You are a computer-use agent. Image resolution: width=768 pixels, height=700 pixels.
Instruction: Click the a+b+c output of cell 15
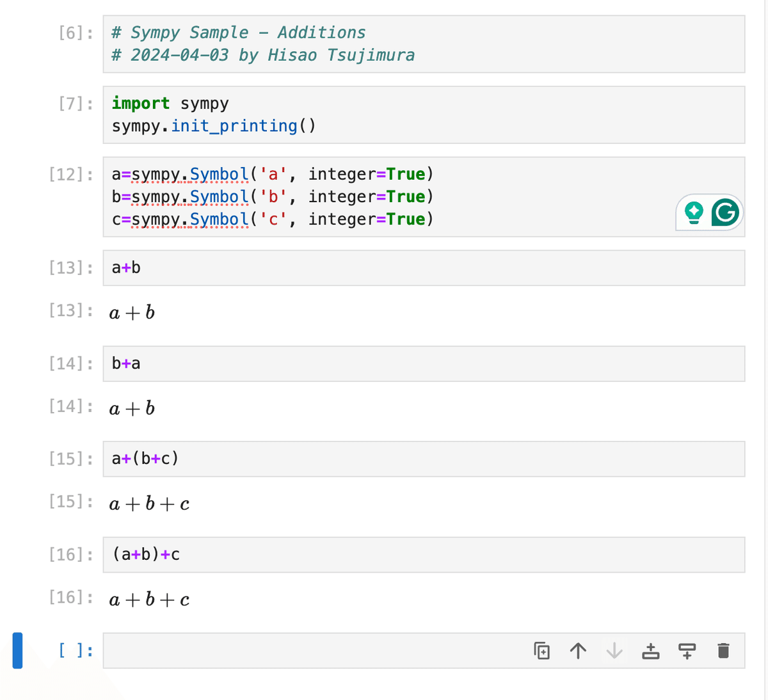click(149, 504)
